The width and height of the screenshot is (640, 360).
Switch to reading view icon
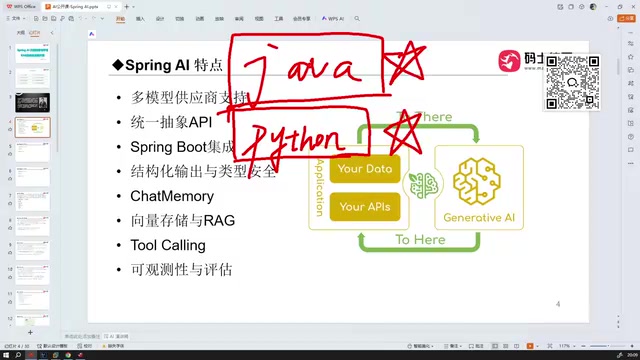(517, 346)
